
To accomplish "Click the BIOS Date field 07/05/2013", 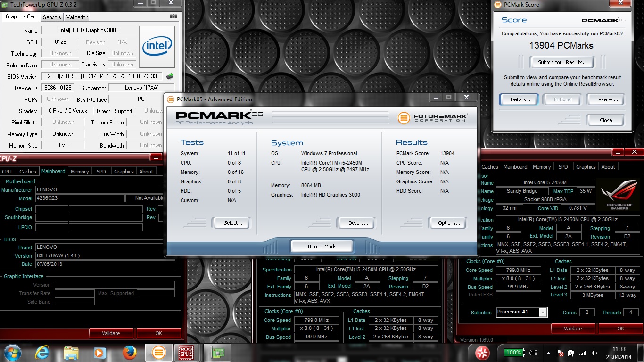I will 105,264.
